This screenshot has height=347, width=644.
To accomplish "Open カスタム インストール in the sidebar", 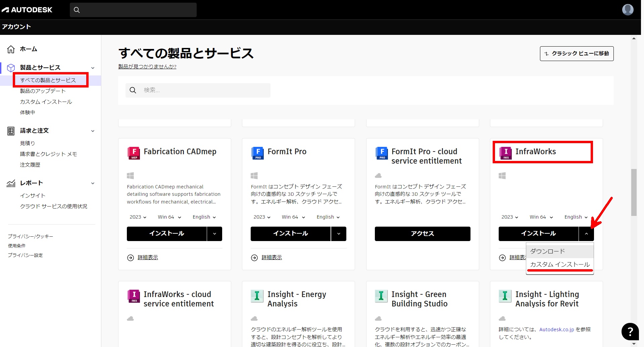I will pyautogui.click(x=46, y=102).
